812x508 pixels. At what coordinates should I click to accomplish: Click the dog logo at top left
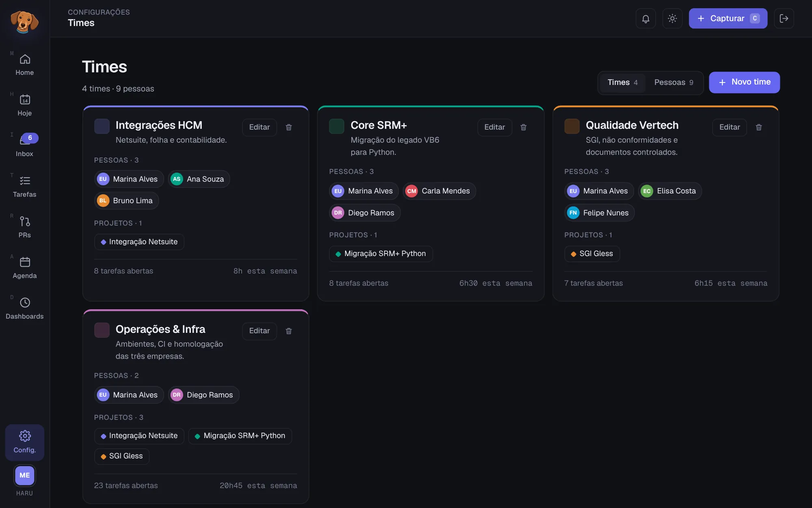click(x=24, y=21)
